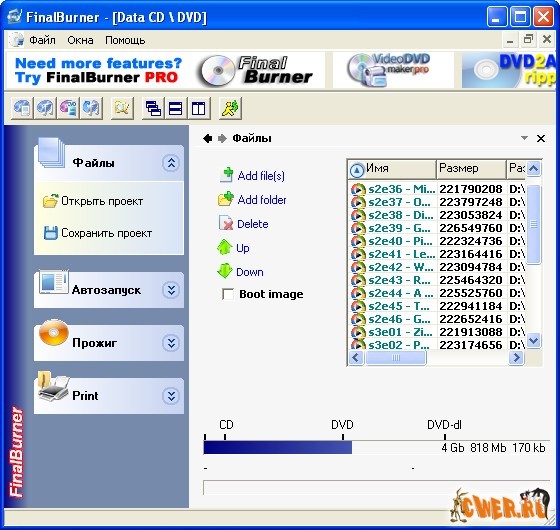Click the Print printer icon

coord(54,386)
